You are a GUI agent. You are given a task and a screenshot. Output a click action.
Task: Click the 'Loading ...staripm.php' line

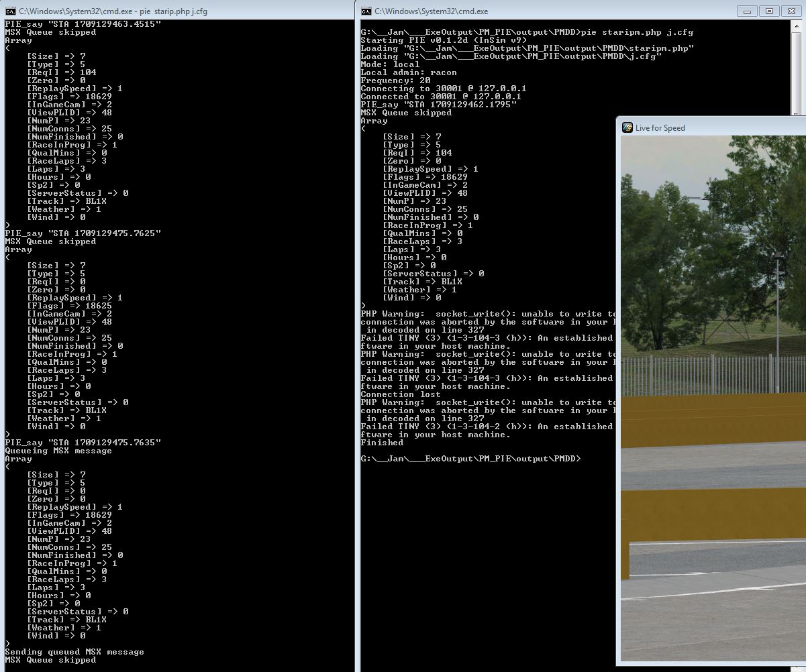[527, 48]
